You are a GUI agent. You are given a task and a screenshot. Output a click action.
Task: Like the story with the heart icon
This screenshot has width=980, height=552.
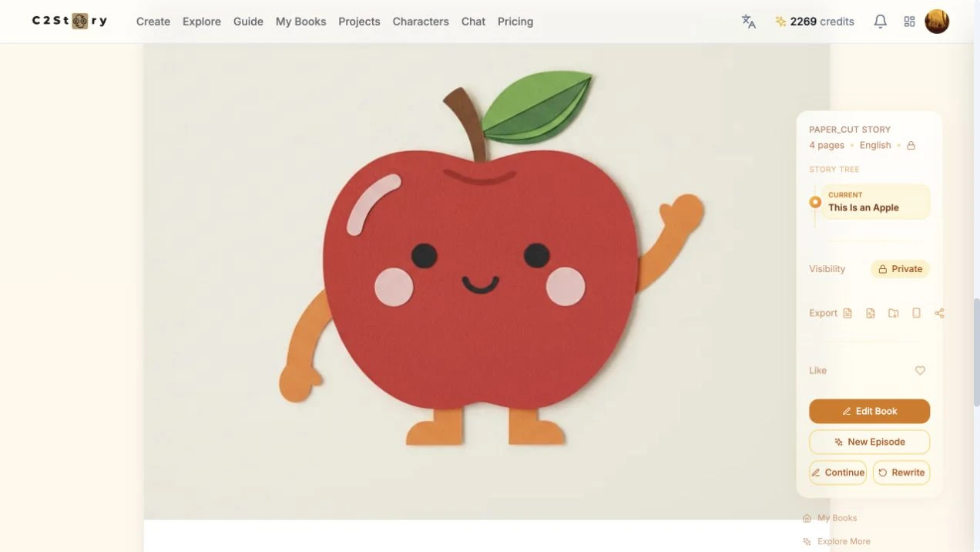click(x=920, y=371)
